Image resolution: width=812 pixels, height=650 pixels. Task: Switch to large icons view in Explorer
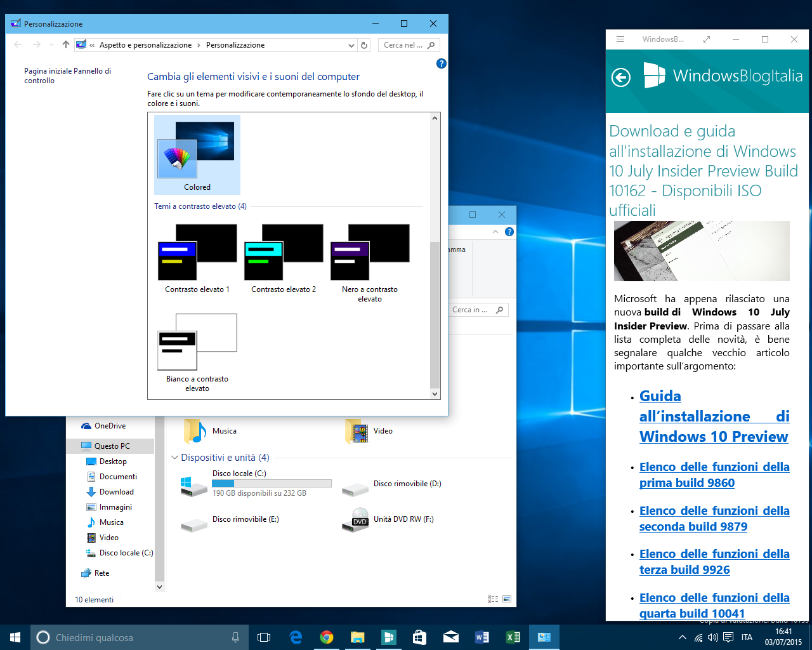[507, 599]
